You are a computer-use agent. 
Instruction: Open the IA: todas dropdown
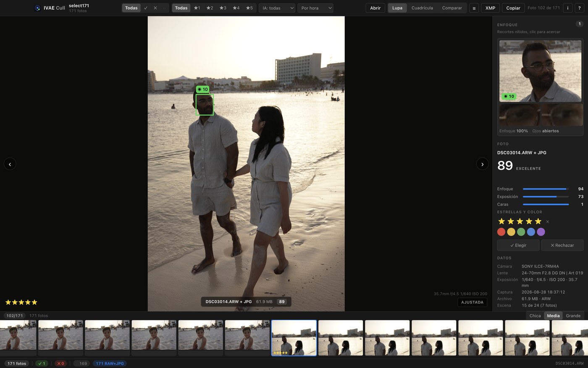tap(277, 8)
